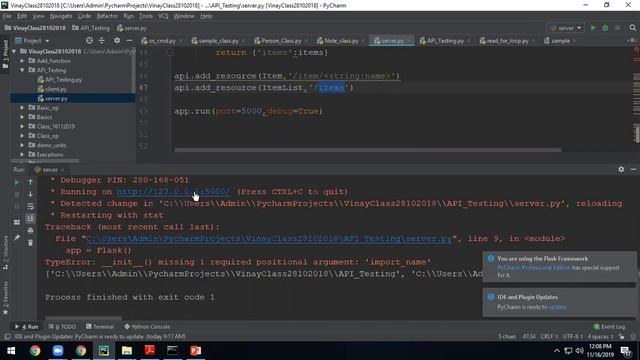Open the Tools menu
The image size is (640, 360).
point(146,16)
